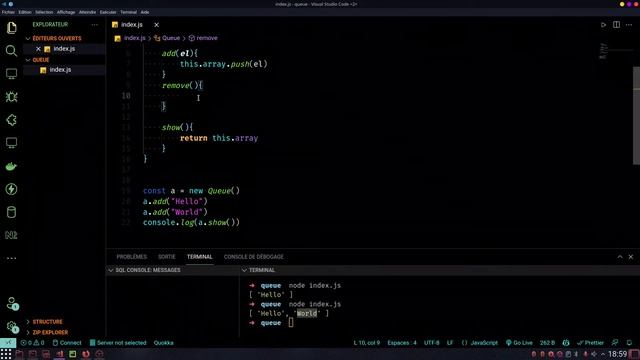Image resolution: width=640 pixels, height=360 pixels.
Task: Select the TERMINAL panel tab
Action: [200, 257]
